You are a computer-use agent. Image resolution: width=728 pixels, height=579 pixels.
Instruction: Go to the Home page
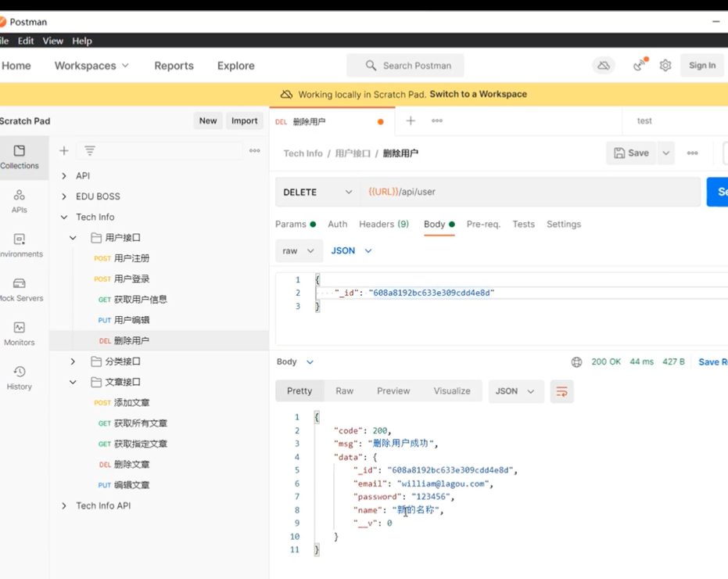click(x=16, y=66)
